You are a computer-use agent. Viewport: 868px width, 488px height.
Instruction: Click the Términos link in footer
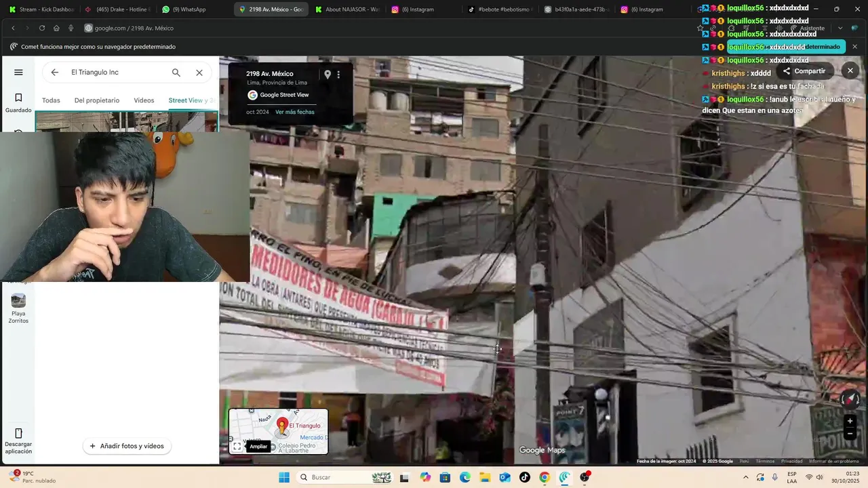click(765, 461)
